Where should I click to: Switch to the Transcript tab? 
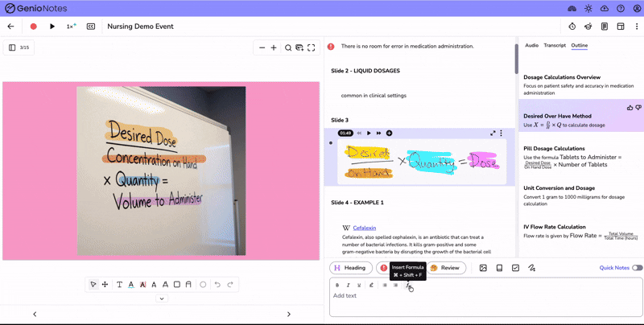[555, 45]
